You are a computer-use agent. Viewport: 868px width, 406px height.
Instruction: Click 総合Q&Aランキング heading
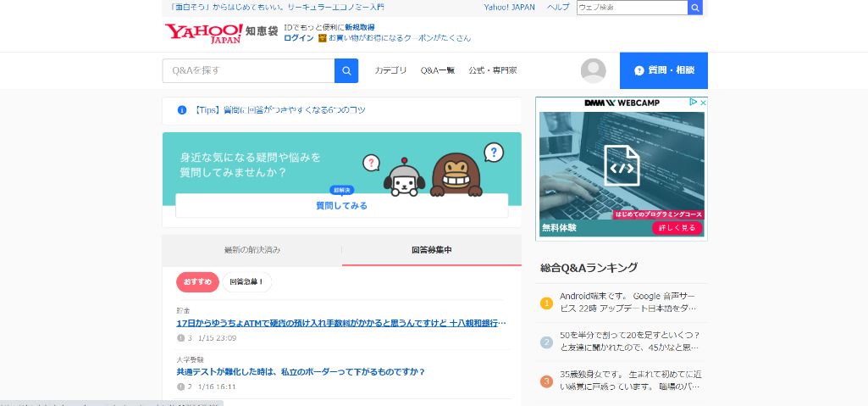[x=589, y=268]
